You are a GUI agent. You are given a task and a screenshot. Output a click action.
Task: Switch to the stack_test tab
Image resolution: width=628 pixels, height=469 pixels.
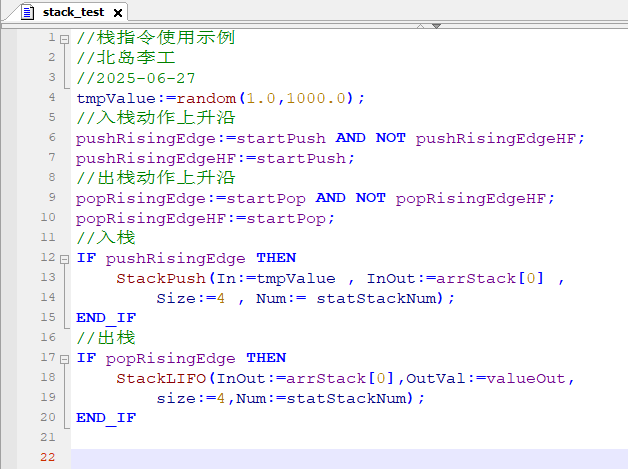click(x=74, y=13)
